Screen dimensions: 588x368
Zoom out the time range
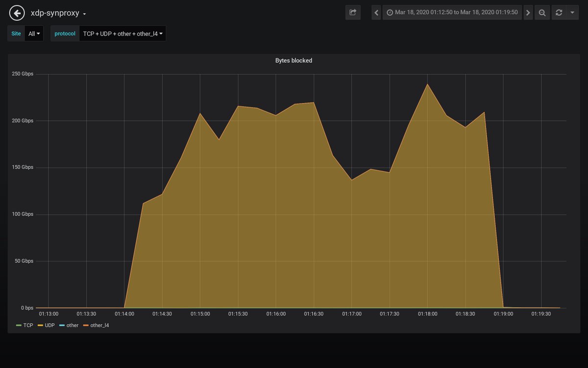coord(542,12)
